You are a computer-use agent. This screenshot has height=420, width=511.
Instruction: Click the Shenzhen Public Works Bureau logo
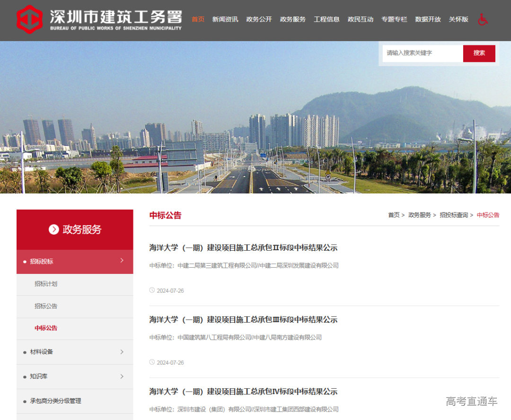(x=28, y=20)
